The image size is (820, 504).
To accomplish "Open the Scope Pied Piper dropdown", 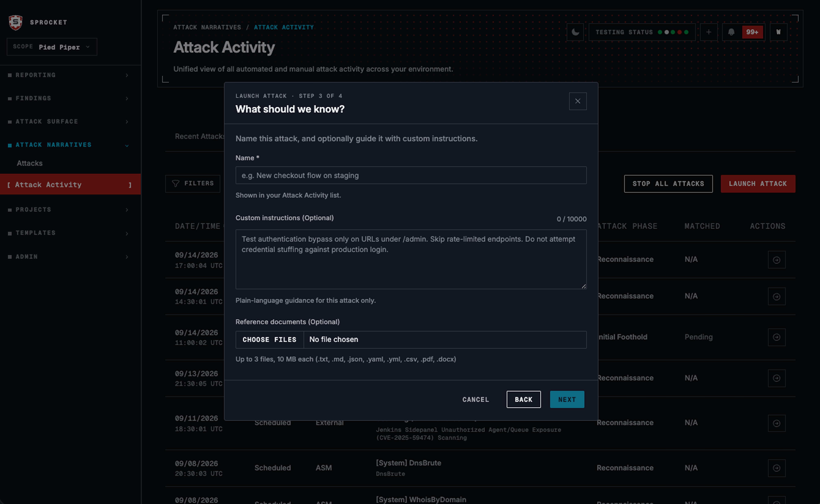I will [52, 47].
